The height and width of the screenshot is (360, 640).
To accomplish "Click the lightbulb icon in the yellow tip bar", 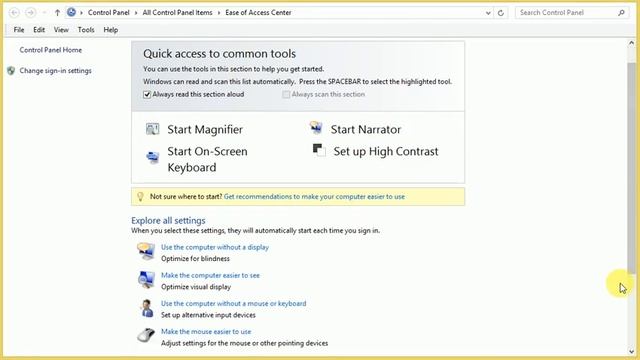I will (x=140, y=197).
